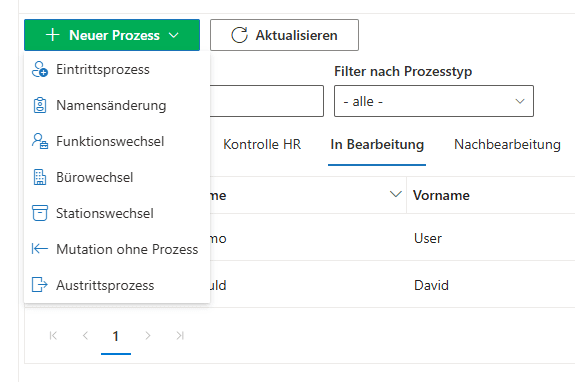Open the Filter nach Prozesstyp dropdown

tap(434, 101)
